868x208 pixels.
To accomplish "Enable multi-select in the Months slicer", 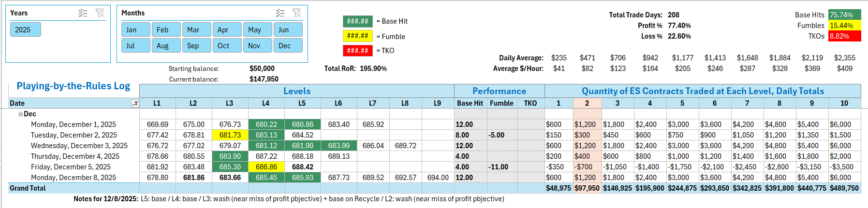I will tap(280, 13).
